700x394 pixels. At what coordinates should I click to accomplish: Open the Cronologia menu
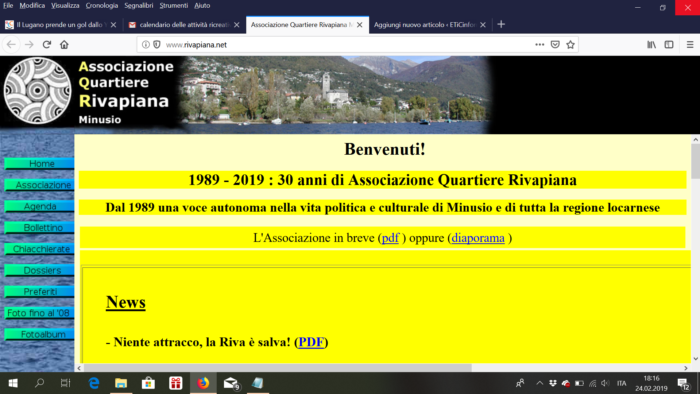tap(102, 5)
